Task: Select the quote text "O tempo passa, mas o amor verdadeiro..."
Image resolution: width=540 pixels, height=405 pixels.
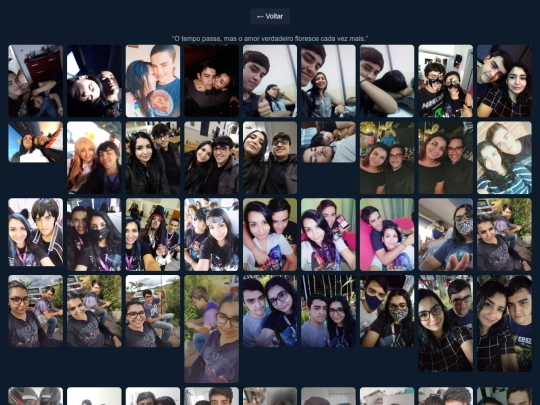Action: click(270, 39)
